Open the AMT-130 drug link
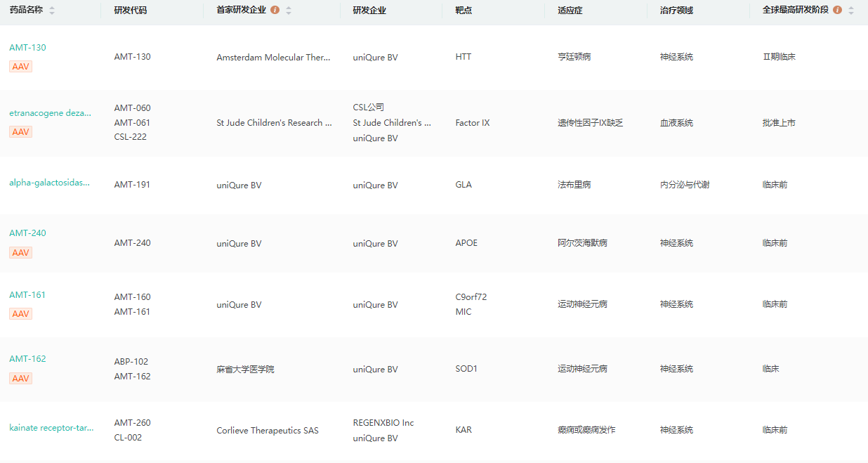868x463 pixels. (27, 48)
